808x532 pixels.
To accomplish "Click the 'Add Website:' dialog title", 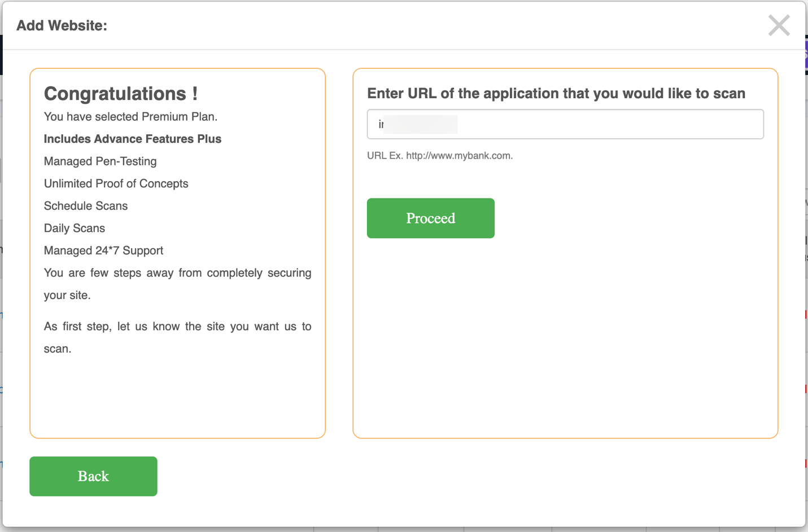I will pos(62,25).
